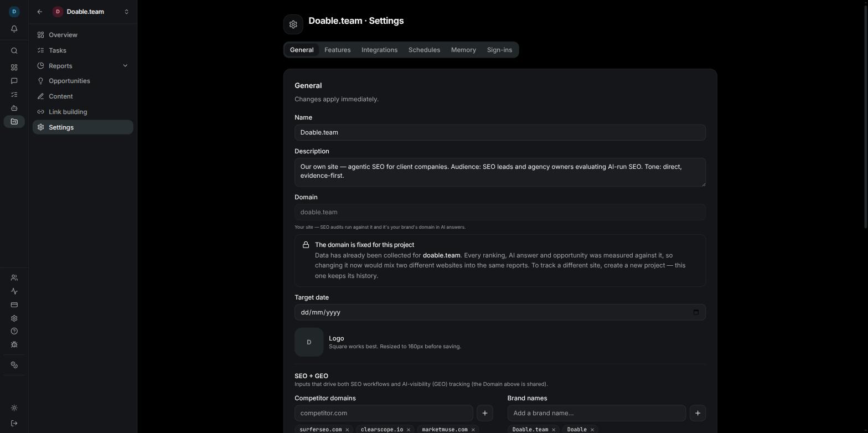This screenshot has height=433, width=868.
Task: Add the competitor domain with the plus button
Action: pos(485,413)
